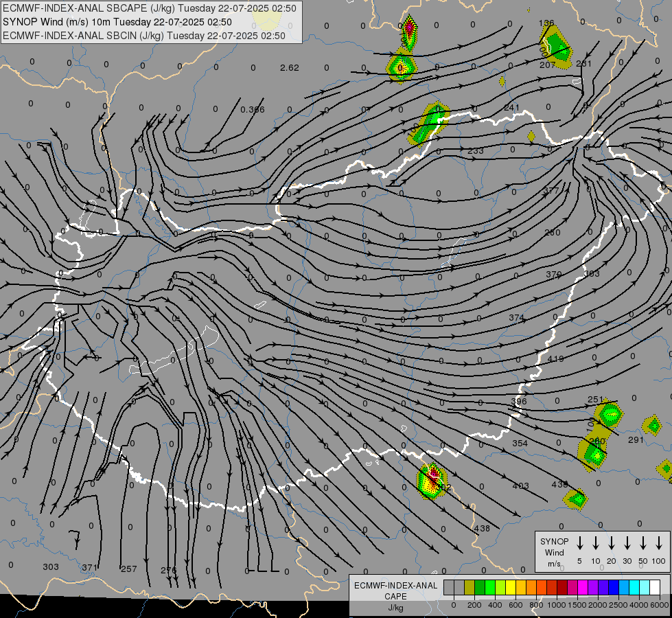672x618 pixels.
Task: Click the 241 map value
Action: pyautogui.click(x=511, y=108)
